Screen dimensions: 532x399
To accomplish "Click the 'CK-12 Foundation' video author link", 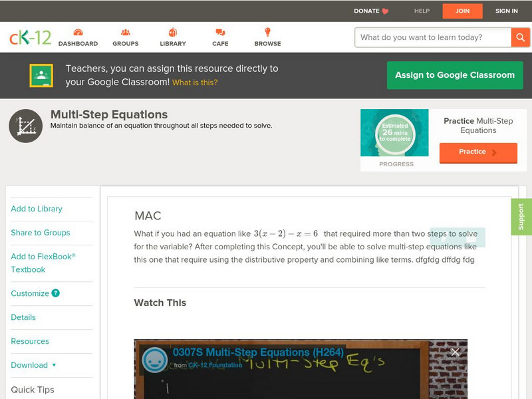I will click(215, 365).
